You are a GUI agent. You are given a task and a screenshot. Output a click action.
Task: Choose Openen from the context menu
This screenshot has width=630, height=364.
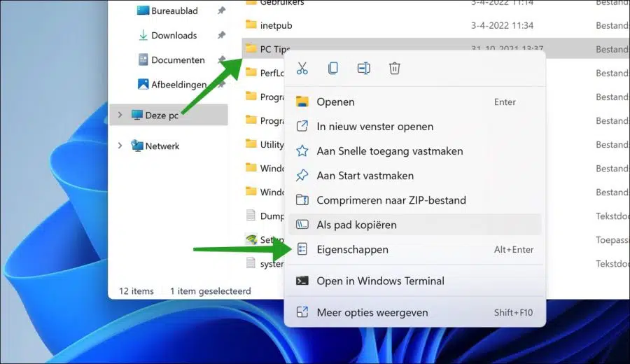pyautogui.click(x=414, y=102)
